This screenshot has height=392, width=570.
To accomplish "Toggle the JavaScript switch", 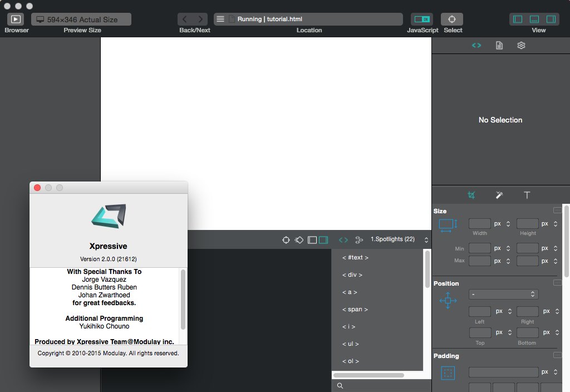I will (x=422, y=19).
